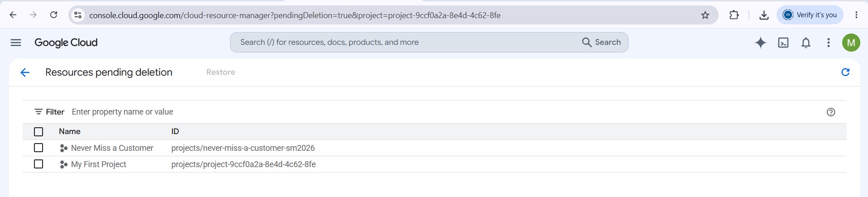Click ID projects/project-9ccf0a2a-8e4d-4c62-8fe
Viewport: 868px width, 197px height.
[243, 164]
